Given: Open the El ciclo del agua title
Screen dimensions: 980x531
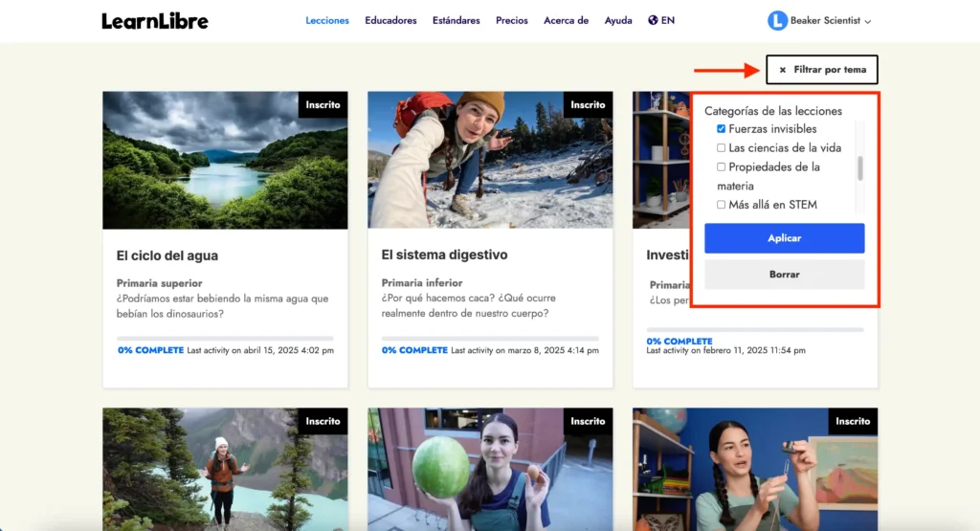Looking at the screenshot, I should [167, 255].
